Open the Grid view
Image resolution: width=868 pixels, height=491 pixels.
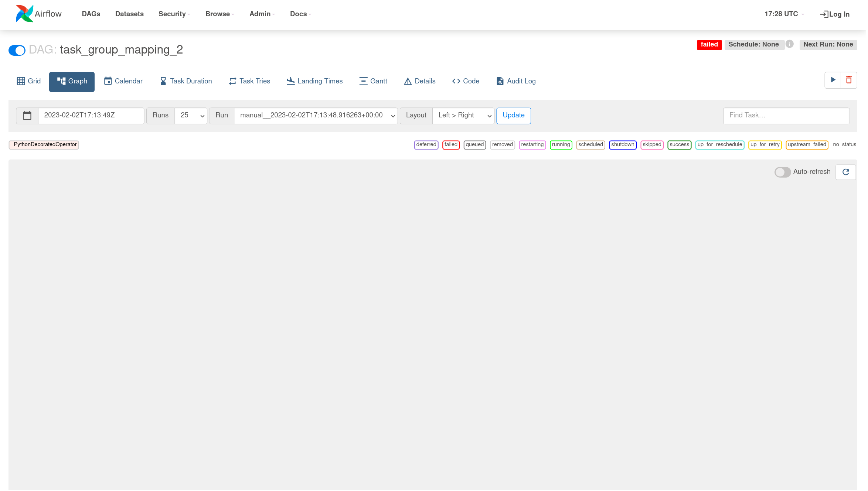tap(28, 81)
